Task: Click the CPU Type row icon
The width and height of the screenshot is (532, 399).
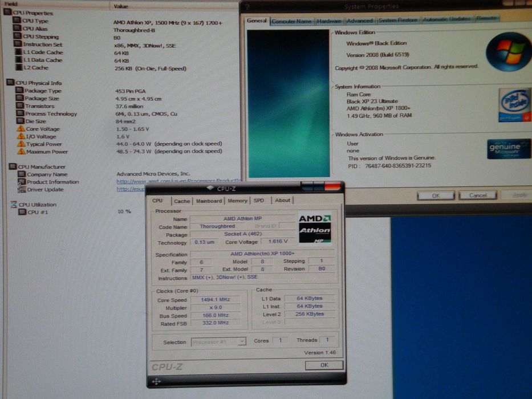Action: 17,21
